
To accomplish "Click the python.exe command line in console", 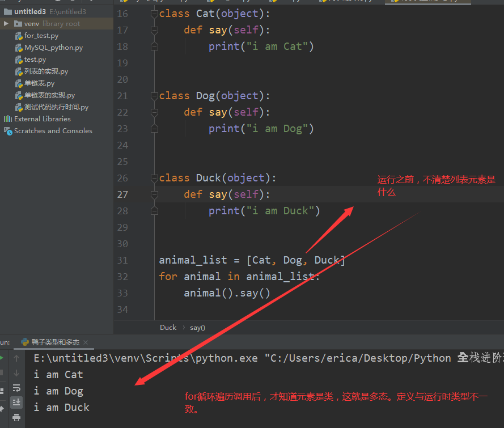I will pos(269,358).
